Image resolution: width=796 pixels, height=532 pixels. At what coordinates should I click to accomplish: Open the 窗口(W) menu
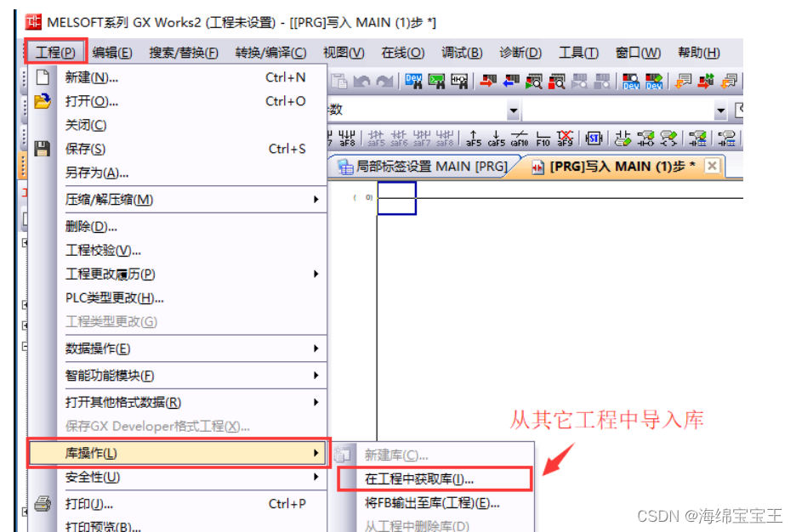coord(638,52)
